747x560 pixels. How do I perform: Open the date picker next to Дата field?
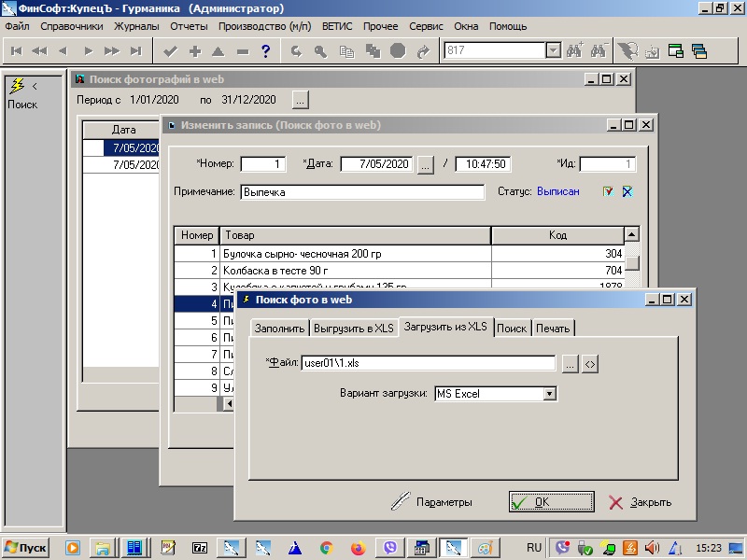pyautogui.click(x=426, y=165)
